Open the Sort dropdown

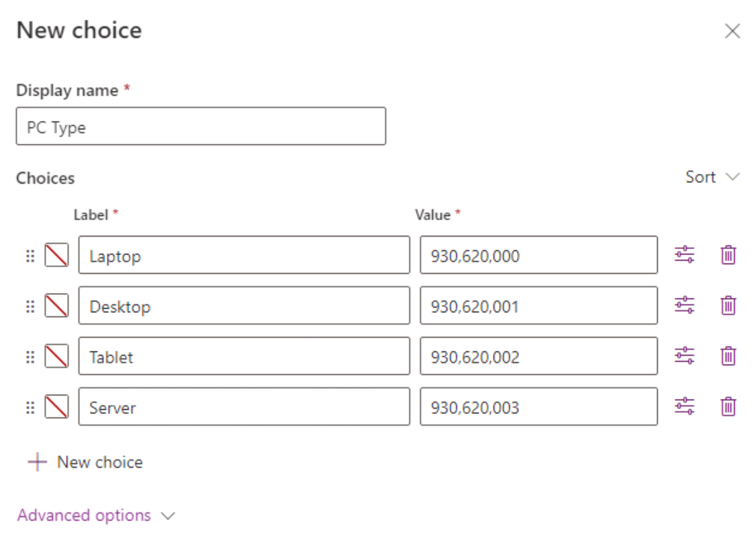coord(712,177)
